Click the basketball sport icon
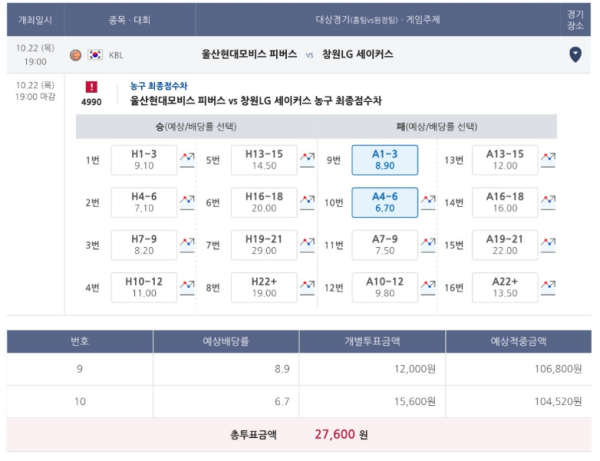Screen dimensions: 600x461 pos(75,55)
